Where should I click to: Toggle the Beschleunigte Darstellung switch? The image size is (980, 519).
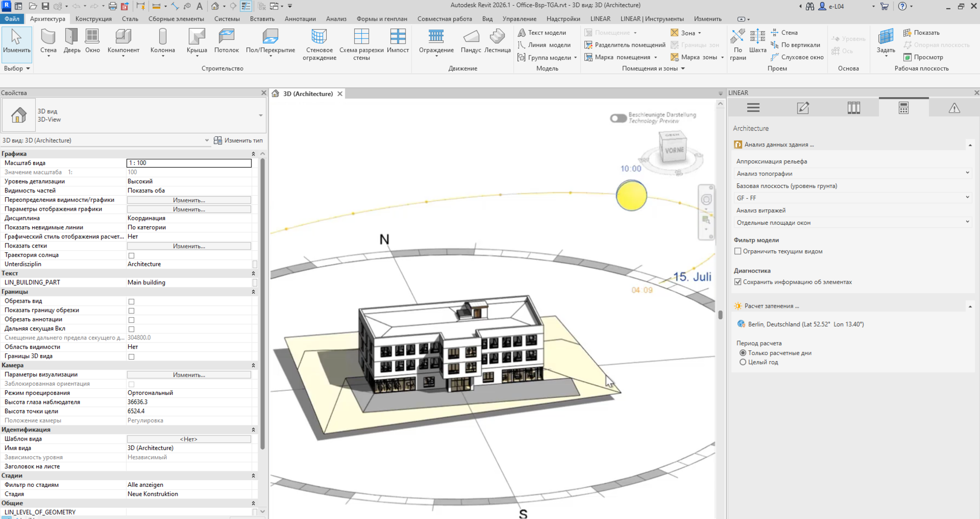pos(618,118)
